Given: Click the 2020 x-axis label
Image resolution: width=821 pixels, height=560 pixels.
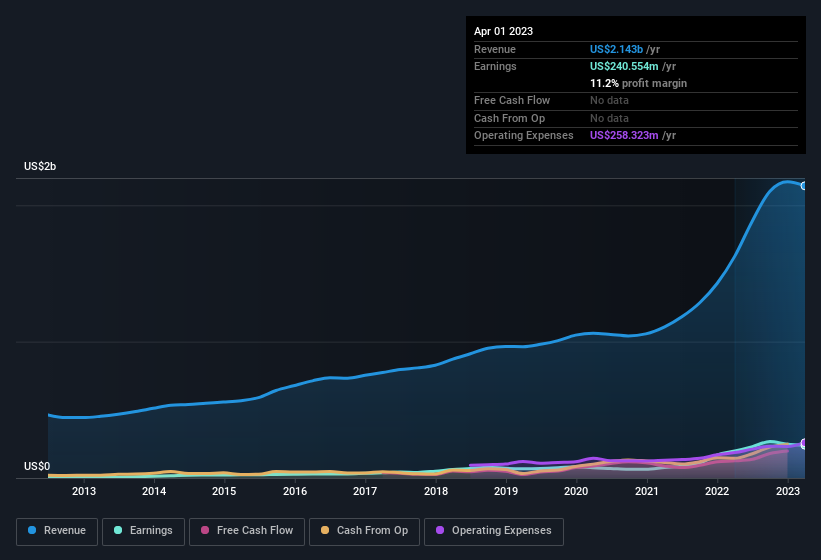Looking at the screenshot, I should pyautogui.click(x=576, y=491).
